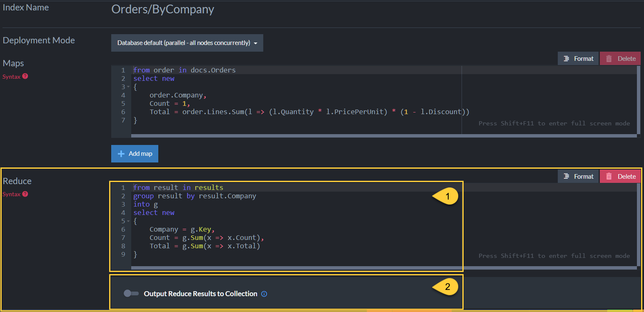Image resolution: width=644 pixels, height=312 pixels.
Task: Click format-lines icon on Maps Format button
Action: click(x=567, y=59)
